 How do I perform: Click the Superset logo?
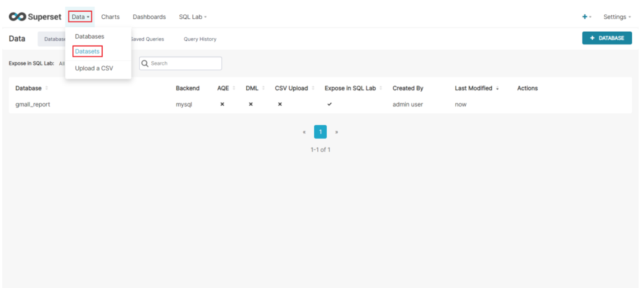pyautogui.click(x=35, y=17)
